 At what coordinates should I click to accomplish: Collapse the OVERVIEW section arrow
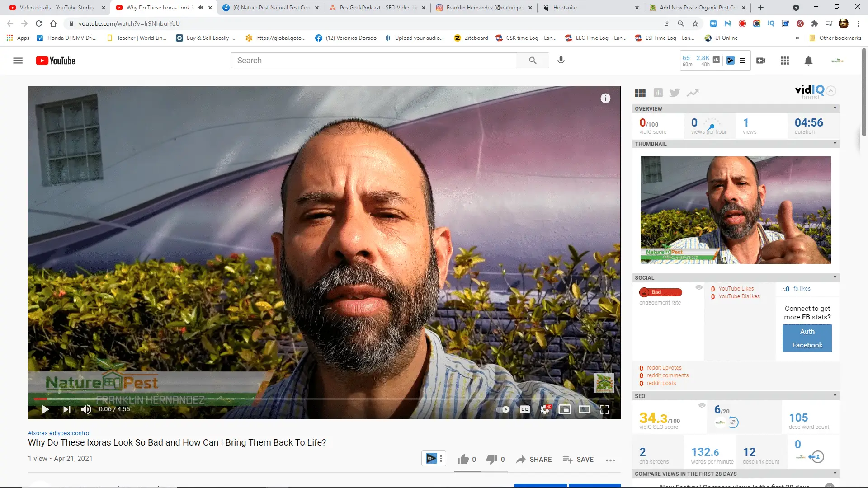[x=835, y=108]
